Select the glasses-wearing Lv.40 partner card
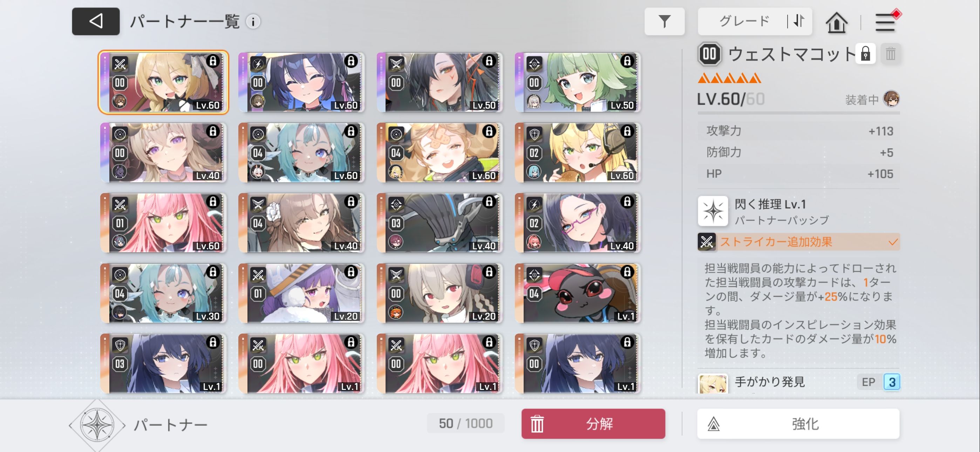This screenshot has height=452, width=980. (x=578, y=222)
